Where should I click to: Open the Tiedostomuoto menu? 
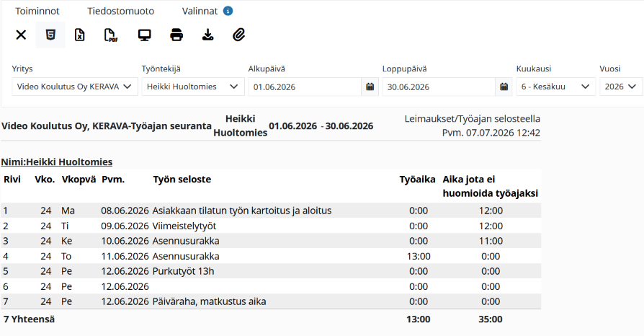pos(121,11)
